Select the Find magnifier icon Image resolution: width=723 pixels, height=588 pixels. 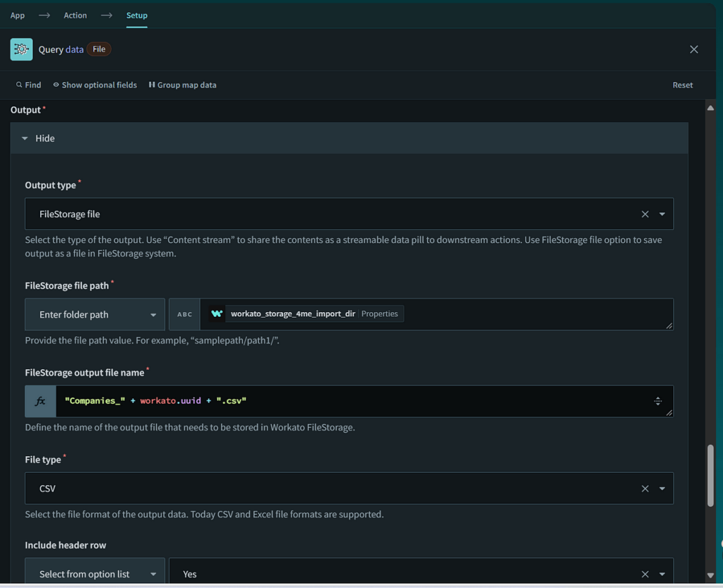(x=20, y=85)
